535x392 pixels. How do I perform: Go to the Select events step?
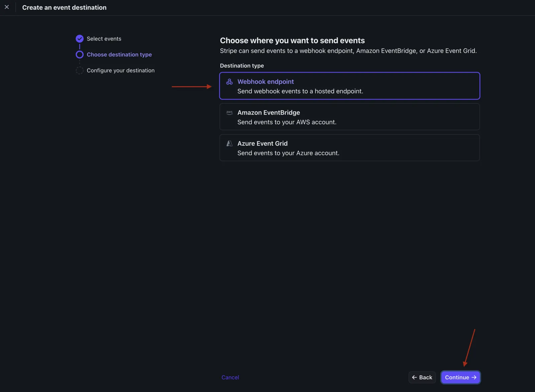(104, 39)
